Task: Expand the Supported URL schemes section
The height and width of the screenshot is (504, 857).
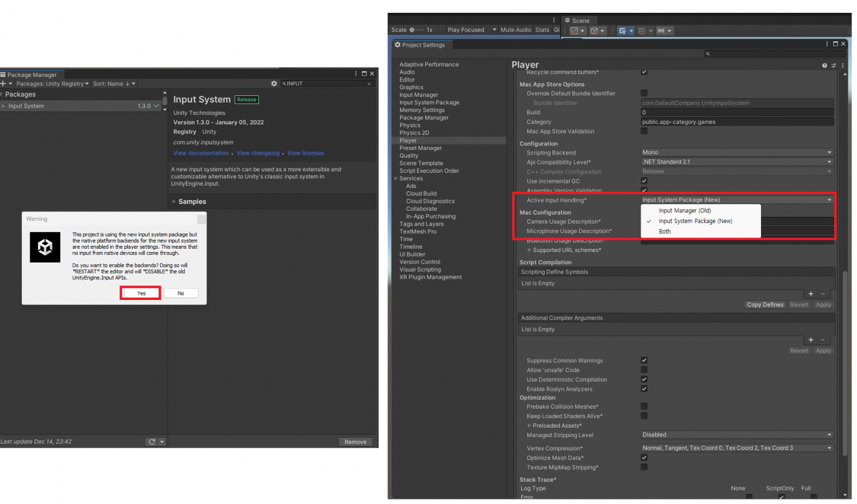Action: [529, 250]
